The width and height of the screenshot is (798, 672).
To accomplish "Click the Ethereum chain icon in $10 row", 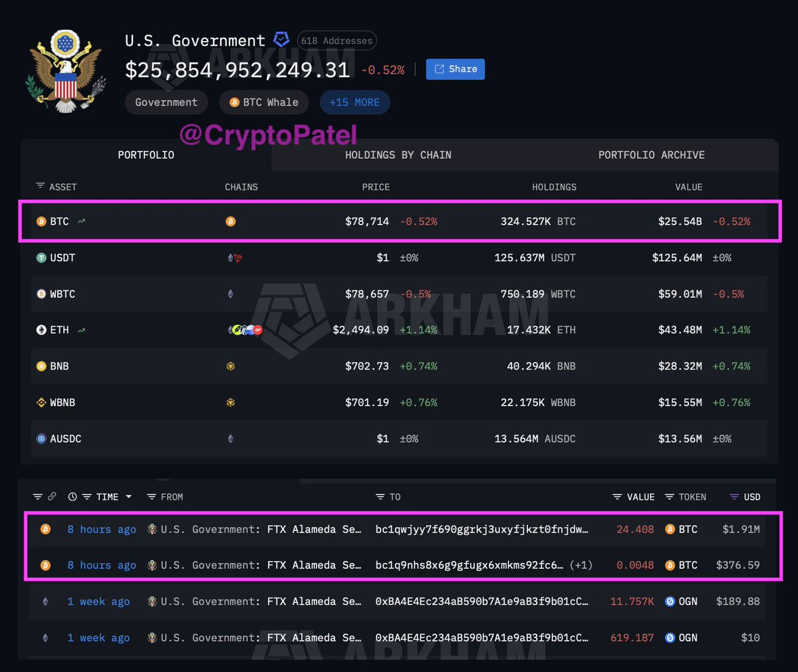I will tap(45, 638).
